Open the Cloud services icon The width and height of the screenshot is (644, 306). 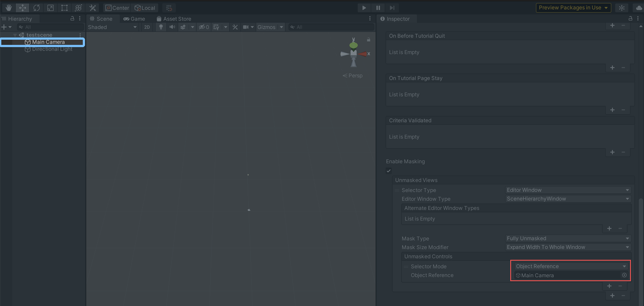pyautogui.click(x=639, y=8)
